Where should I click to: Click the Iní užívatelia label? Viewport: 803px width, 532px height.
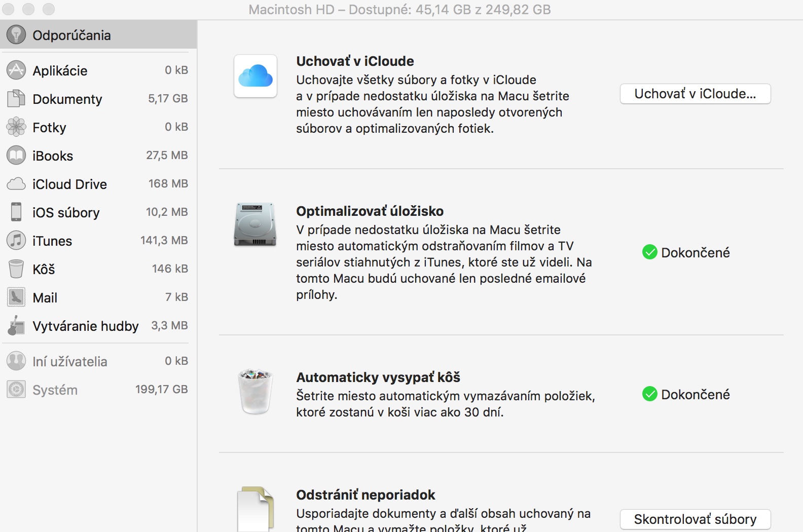coord(70,362)
